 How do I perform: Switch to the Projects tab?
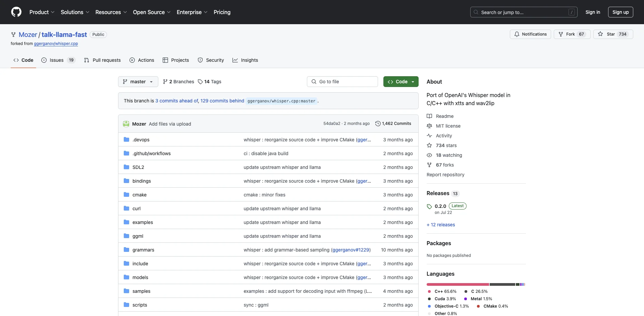click(176, 60)
